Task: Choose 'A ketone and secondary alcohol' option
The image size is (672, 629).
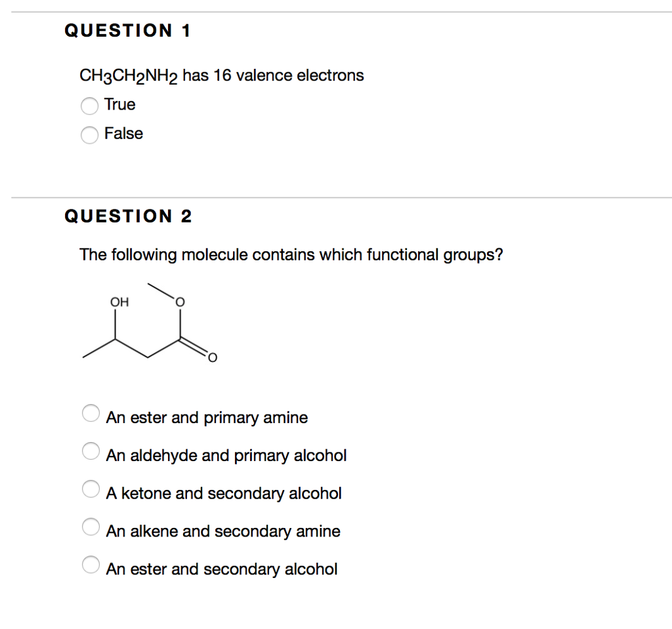Action: 91,489
